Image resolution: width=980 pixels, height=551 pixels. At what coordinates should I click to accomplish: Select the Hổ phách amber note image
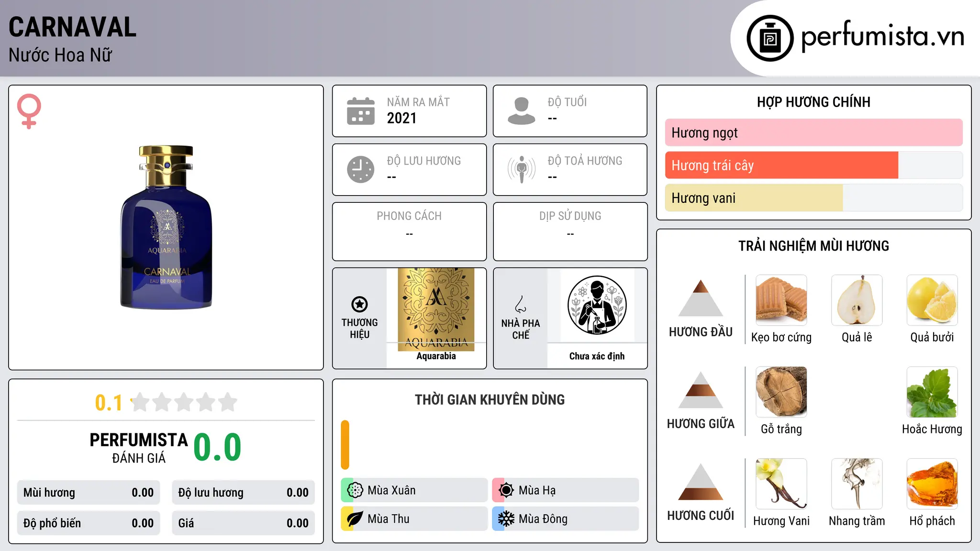[932, 484]
